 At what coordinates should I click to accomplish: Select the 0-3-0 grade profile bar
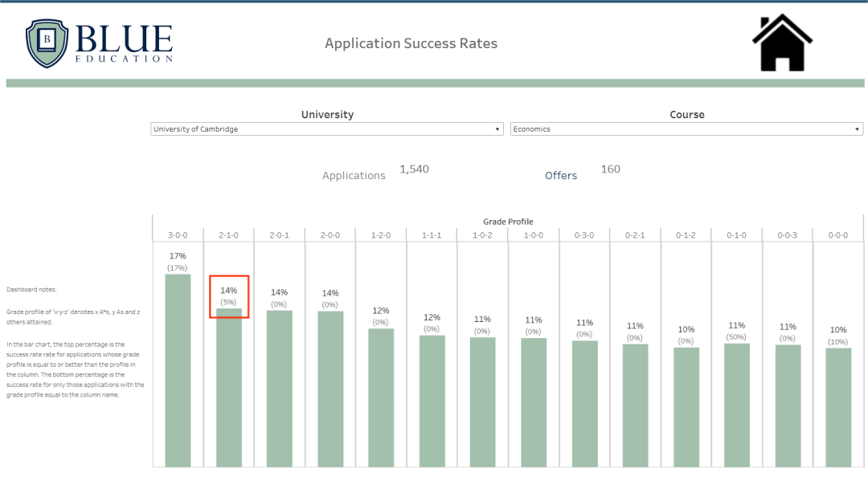(584, 404)
